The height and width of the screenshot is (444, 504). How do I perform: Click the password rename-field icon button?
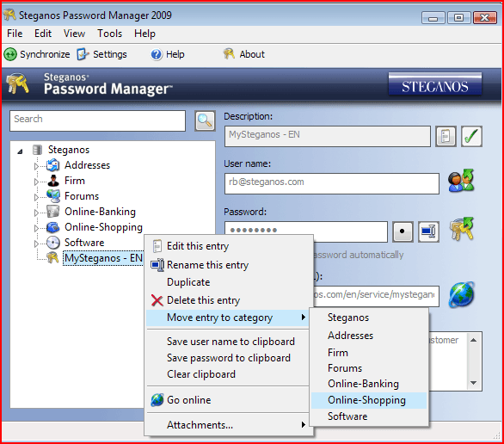pyautogui.click(x=428, y=231)
